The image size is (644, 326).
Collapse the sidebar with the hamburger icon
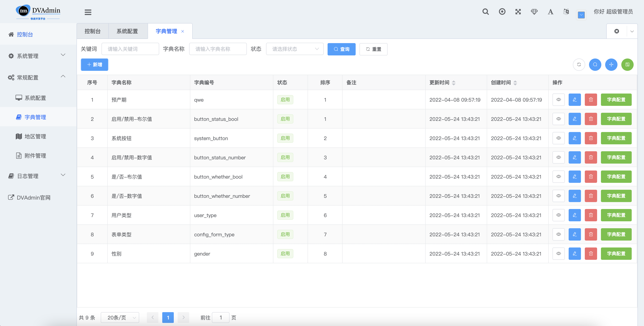click(88, 12)
